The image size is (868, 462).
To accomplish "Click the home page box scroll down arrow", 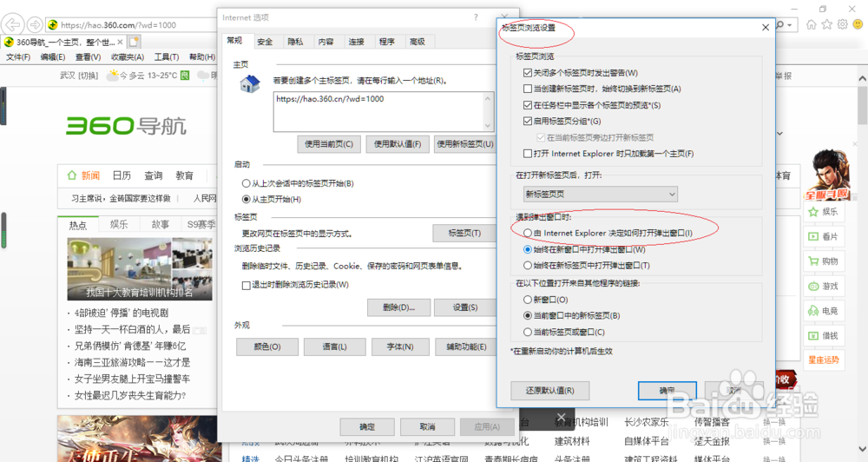I will [487, 125].
